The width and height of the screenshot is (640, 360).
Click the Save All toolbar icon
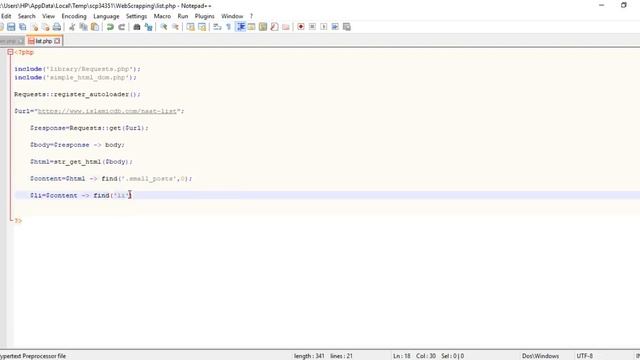(x=23, y=27)
